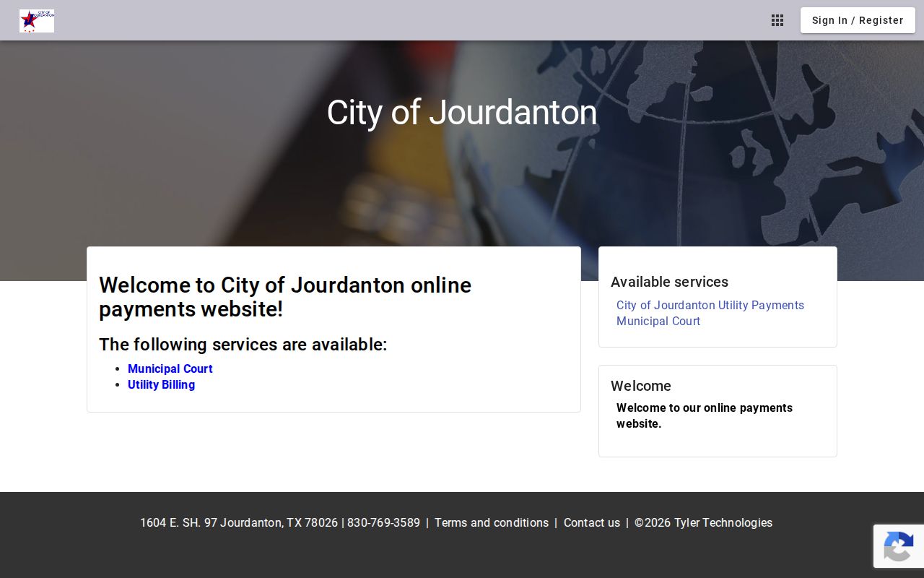Open the apps grid menu icon
This screenshot has width=924, height=578.
tap(777, 20)
